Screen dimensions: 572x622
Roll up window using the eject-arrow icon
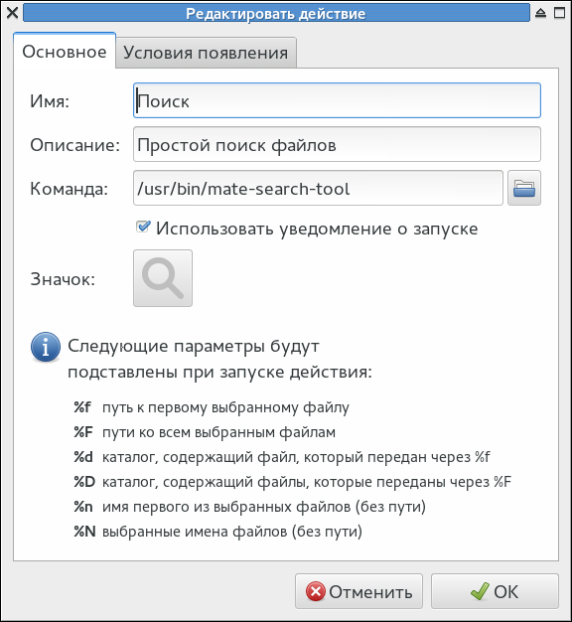click(x=540, y=13)
